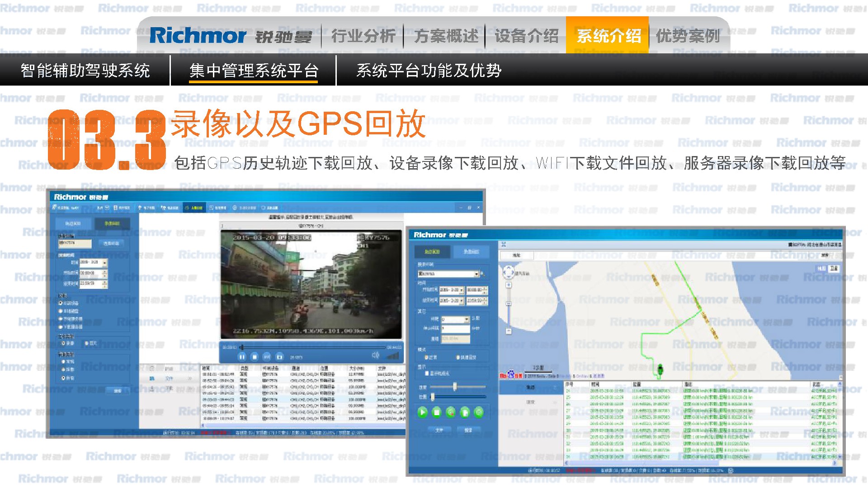
Task: Zoom out of the map with the minus button
Action: tap(509, 331)
